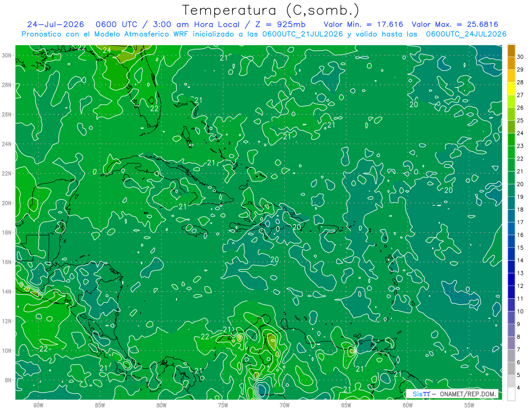Screen dimensions: 532x411
Task: Pick the white legend swatch below value 4
Action: pos(511,394)
